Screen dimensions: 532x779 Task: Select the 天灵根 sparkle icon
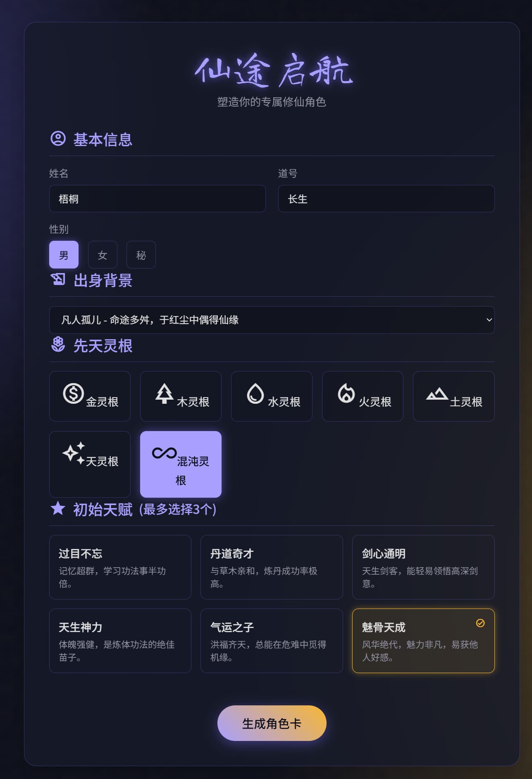click(74, 453)
